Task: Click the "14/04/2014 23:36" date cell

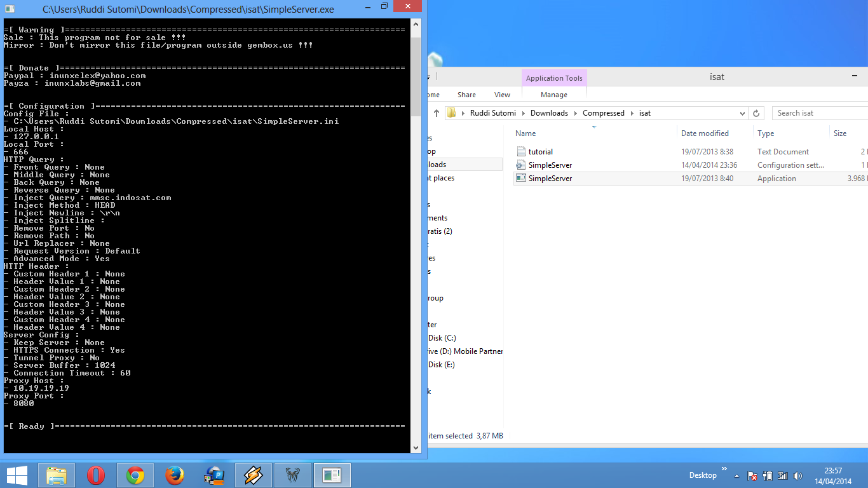Action: point(709,165)
